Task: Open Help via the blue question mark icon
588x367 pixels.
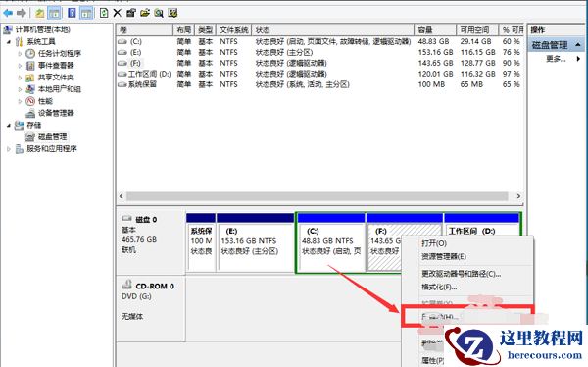Action: [x=72, y=13]
